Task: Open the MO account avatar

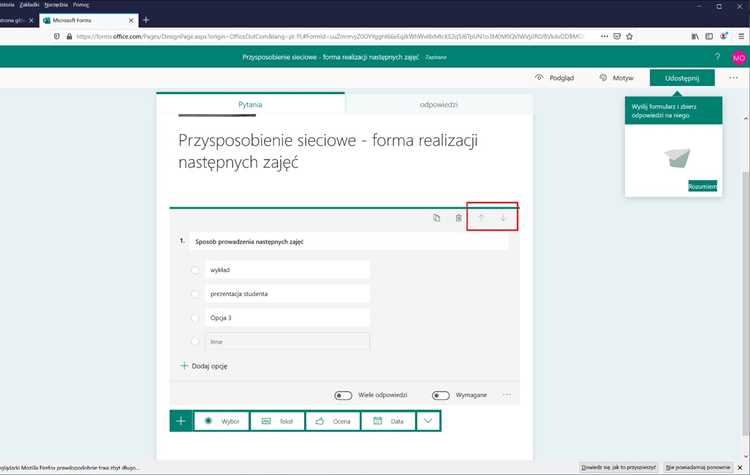Action: (739, 57)
